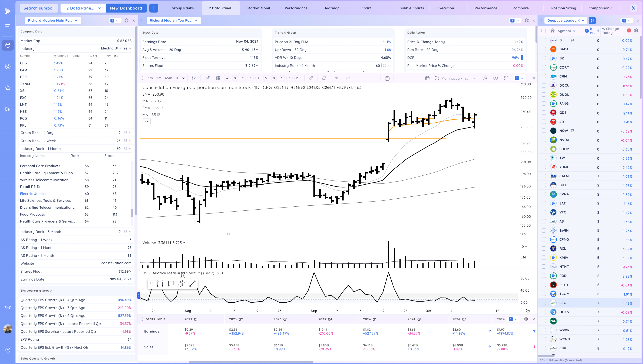Click the New Dashboard button

(x=126, y=8)
